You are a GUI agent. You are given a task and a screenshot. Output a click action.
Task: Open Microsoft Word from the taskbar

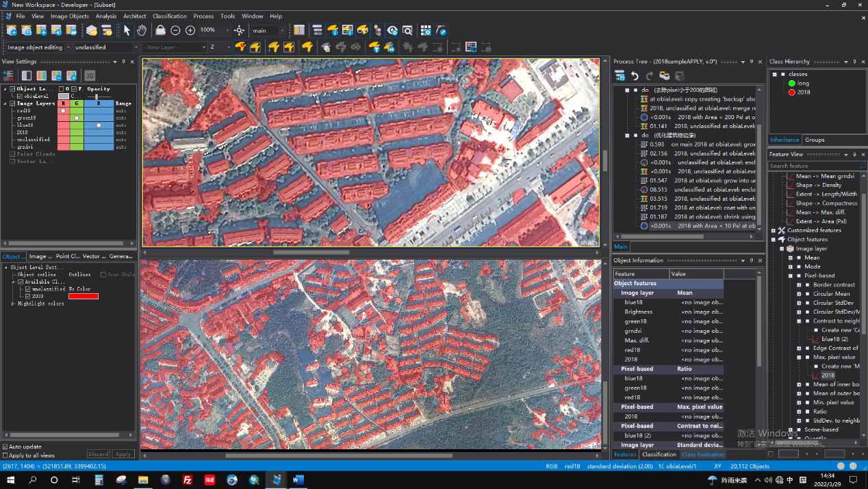(298, 480)
